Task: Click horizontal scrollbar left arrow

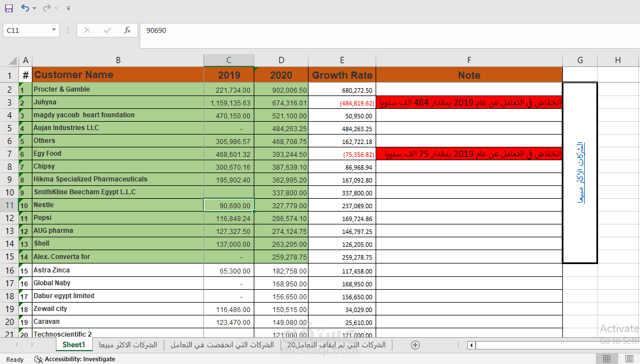Action: 471,345
